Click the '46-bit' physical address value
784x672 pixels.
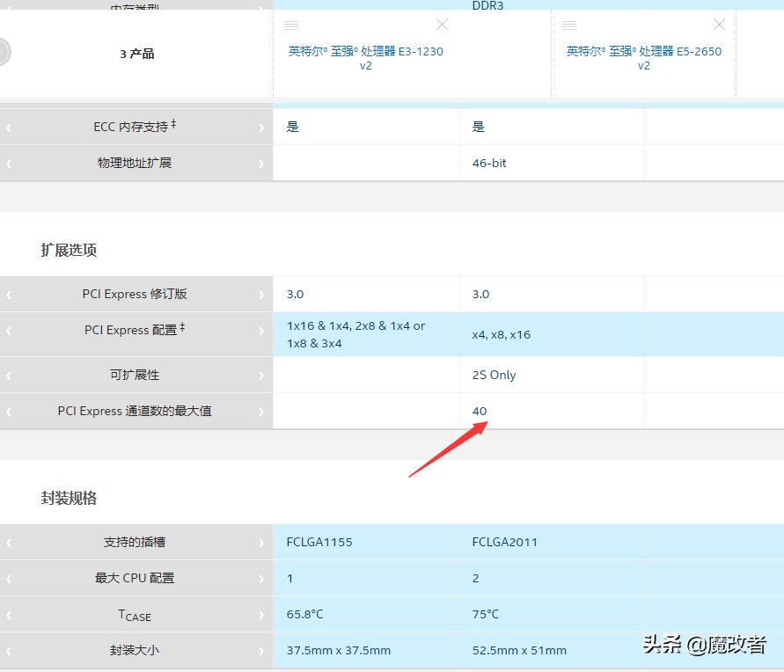point(489,163)
